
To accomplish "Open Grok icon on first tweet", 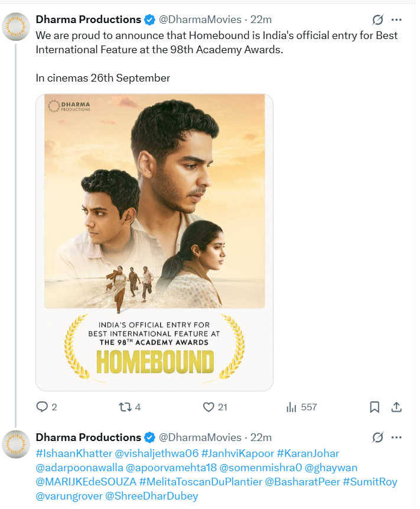I will (x=378, y=20).
